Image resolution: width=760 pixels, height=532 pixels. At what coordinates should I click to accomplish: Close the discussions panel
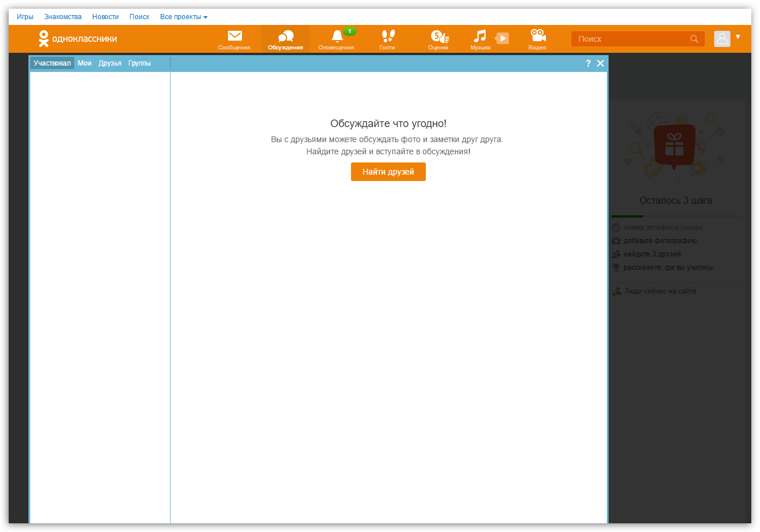point(600,63)
